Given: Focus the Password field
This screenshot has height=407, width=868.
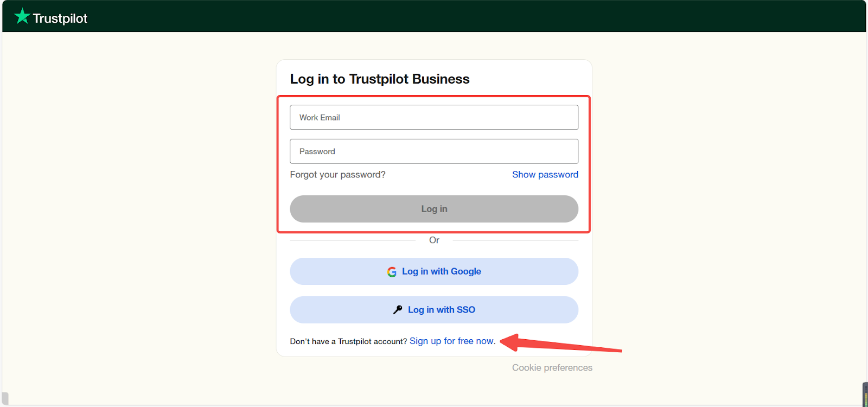Looking at the screenshot, I should click(434, 151).
